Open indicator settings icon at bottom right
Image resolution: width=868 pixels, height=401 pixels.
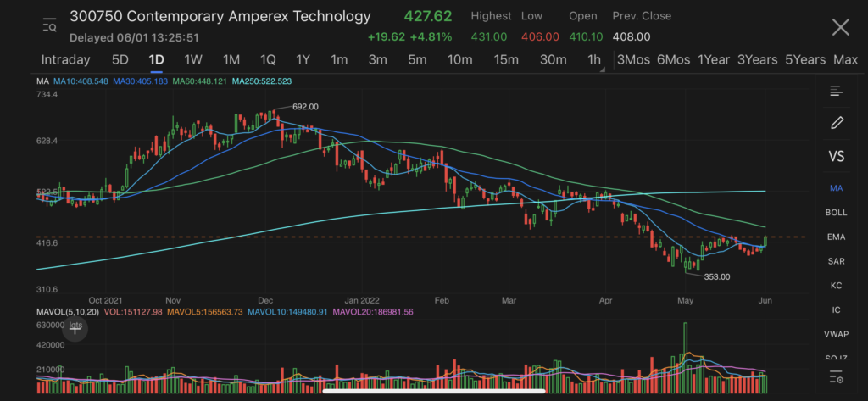[836, 378]
